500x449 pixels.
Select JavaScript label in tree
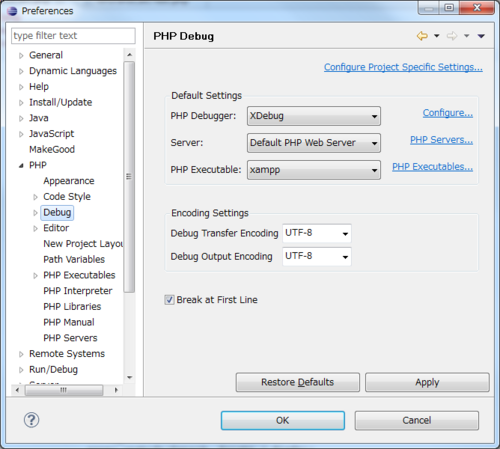point(52,134)
